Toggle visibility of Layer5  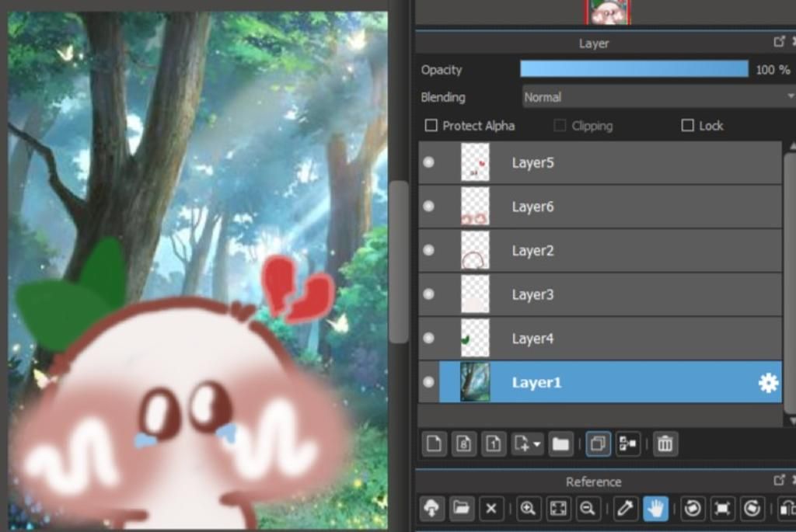pyautogui.click(x=429, y=162)
